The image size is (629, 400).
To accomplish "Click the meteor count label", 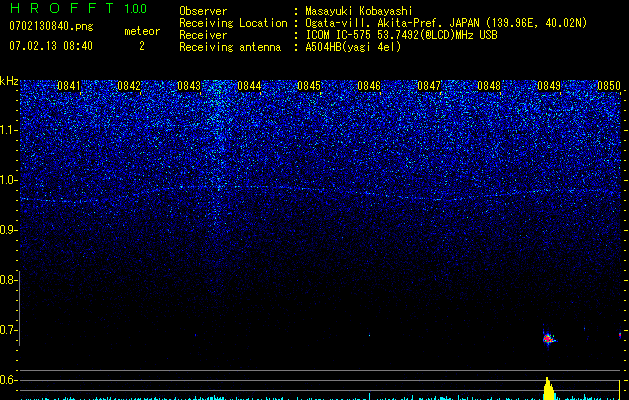I will click(x=142, y=31).
